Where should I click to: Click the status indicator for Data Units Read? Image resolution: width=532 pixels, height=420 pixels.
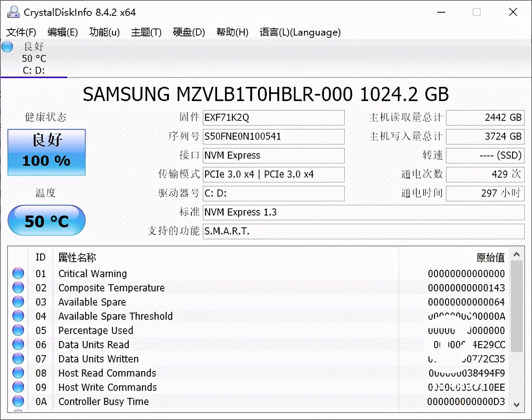click(18, 344)
